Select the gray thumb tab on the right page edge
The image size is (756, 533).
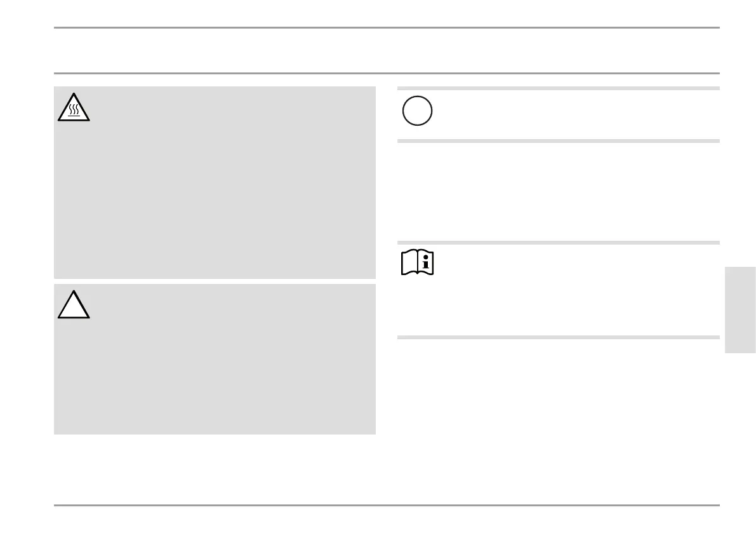[x=740, y=309]
